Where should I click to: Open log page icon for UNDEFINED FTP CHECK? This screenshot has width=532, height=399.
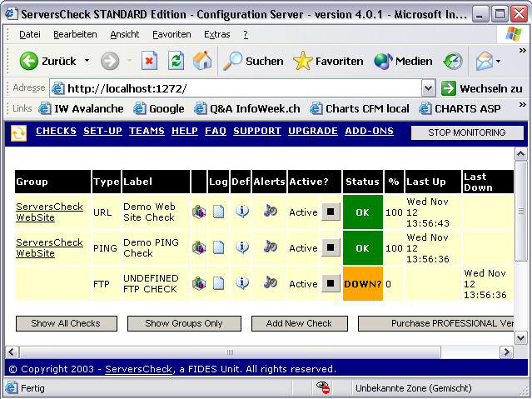[218, 283]
